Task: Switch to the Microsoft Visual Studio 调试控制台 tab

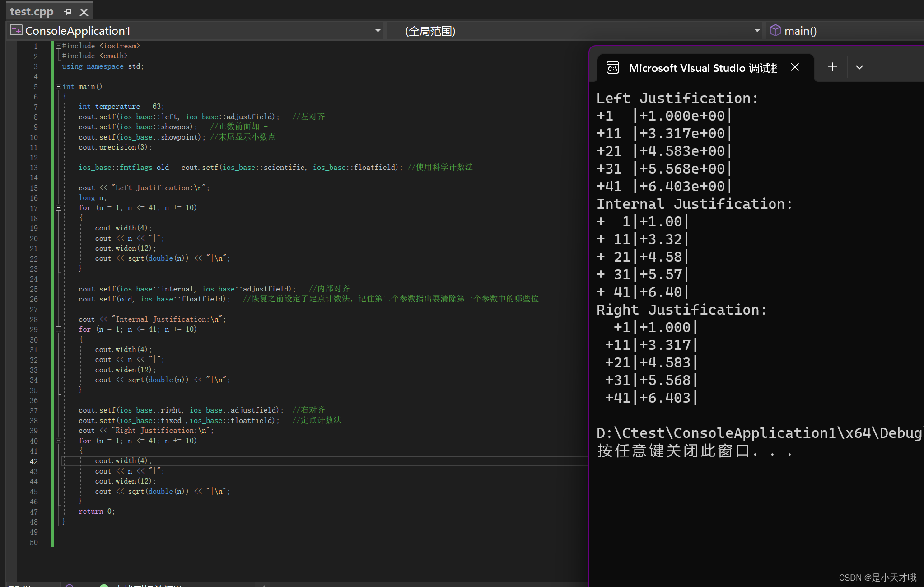Action: click(700, 68)
